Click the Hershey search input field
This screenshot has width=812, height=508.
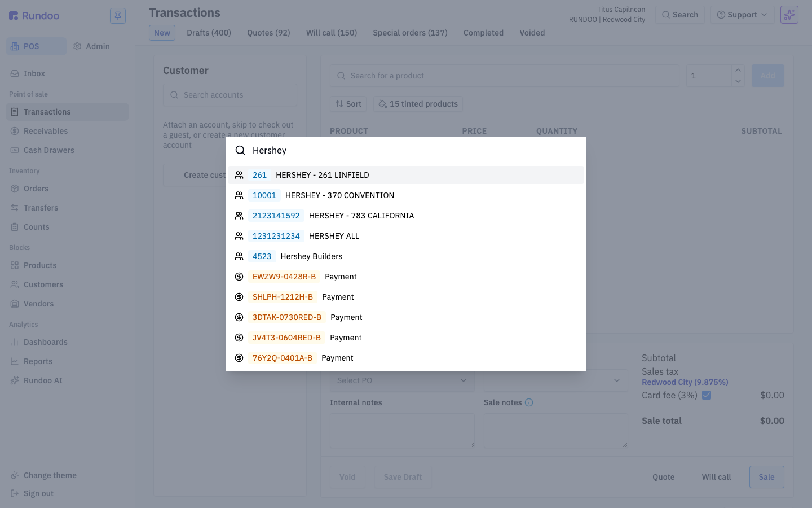[x=416, y=150]
